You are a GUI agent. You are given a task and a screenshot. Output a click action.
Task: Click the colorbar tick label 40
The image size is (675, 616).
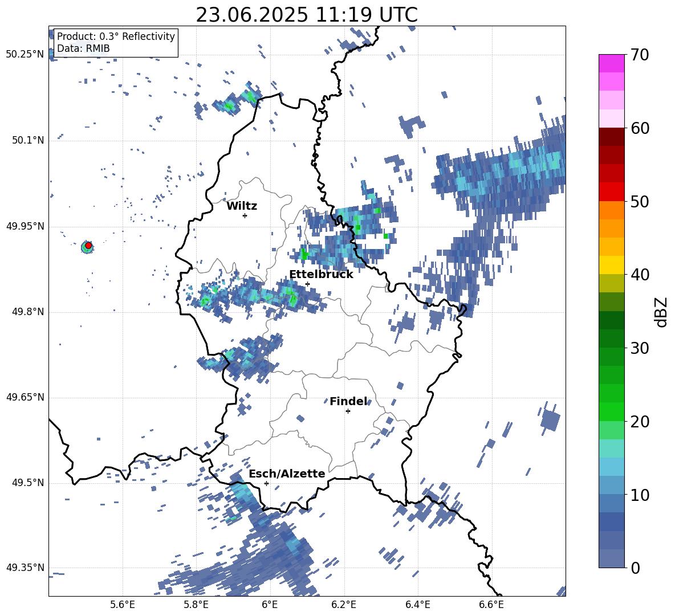click(639, 275)
